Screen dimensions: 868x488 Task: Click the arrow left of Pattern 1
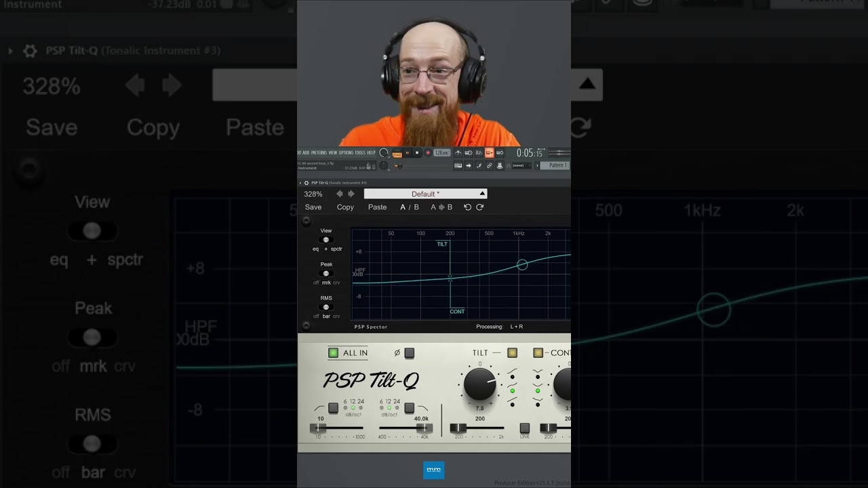[x=538, y=165]
